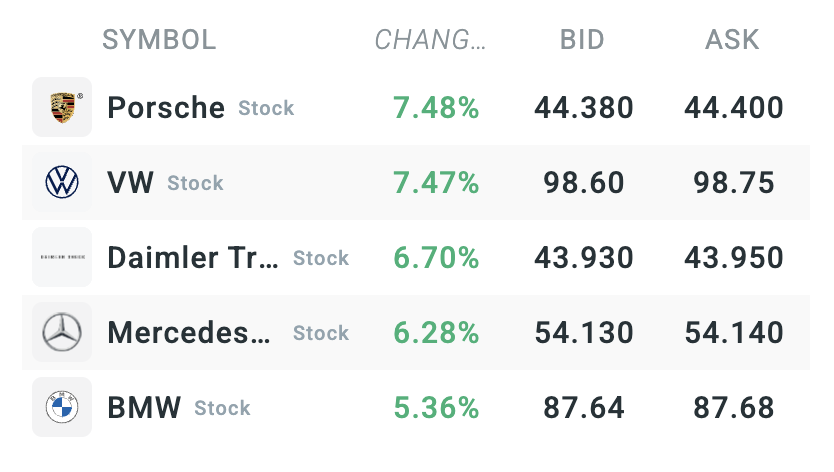Sort by the ASK column header
The width and height of the screenshot is (834, 472).
pos(732,40)
